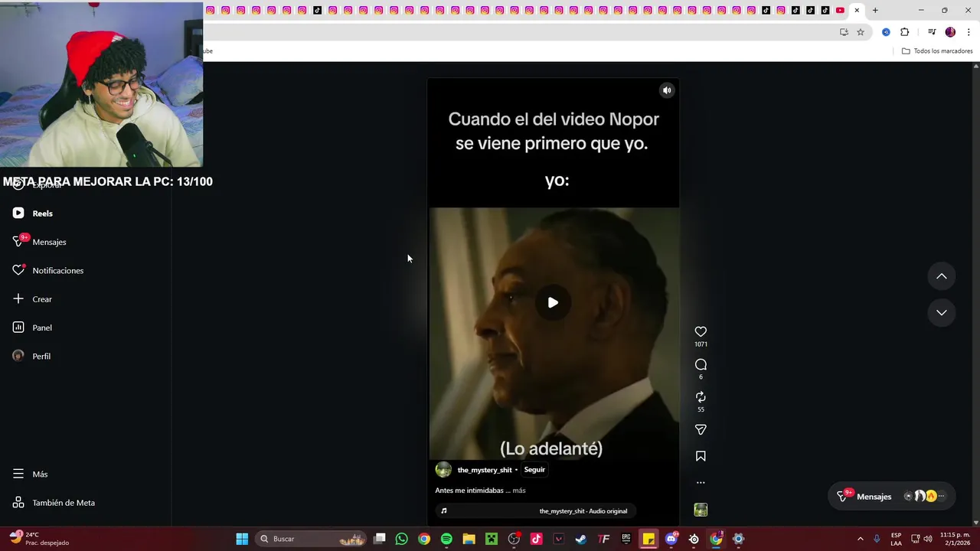Open a new browser tab
This screenshot has width=980, height=551.
tap(875, 10)
